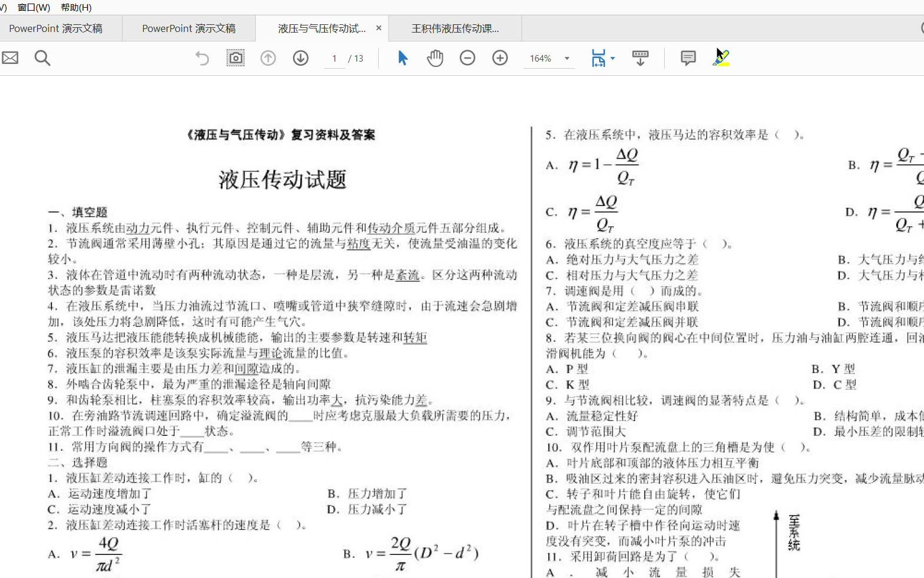
Task: Take a snapshot with camera icon
Action: (236, 58)
